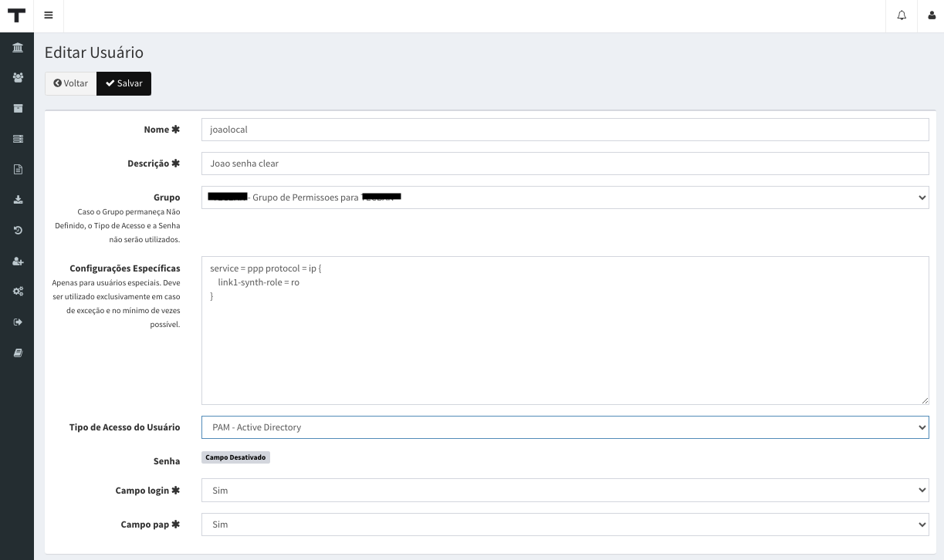
Task: Open the Tipo de Acesso do Usuário dropdown
Action: [565, 427]
